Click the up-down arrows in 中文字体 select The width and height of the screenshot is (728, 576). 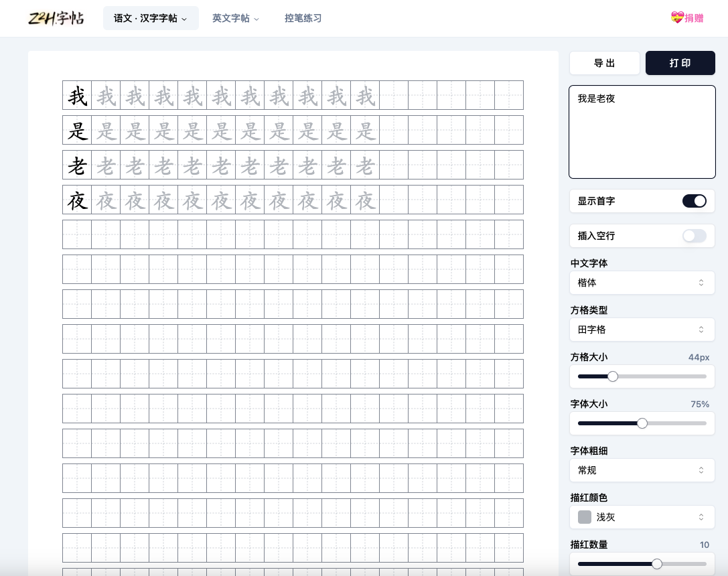[701, 283]
